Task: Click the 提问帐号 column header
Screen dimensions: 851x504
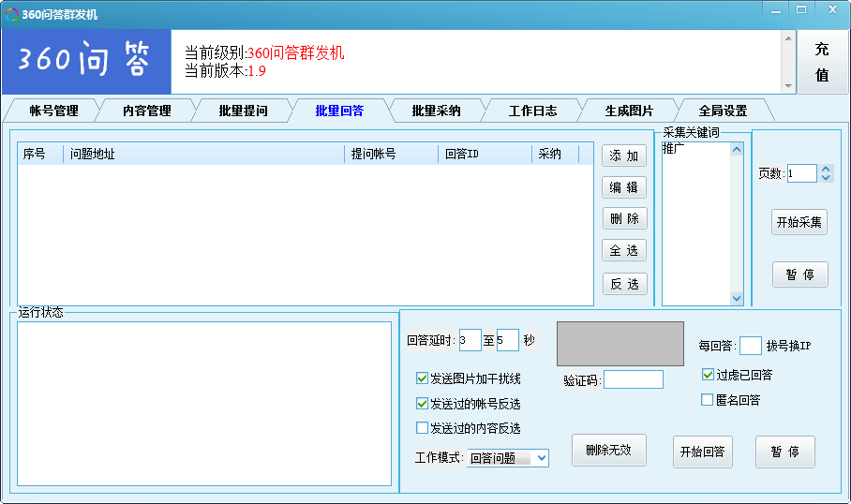Action: [391, 154]
